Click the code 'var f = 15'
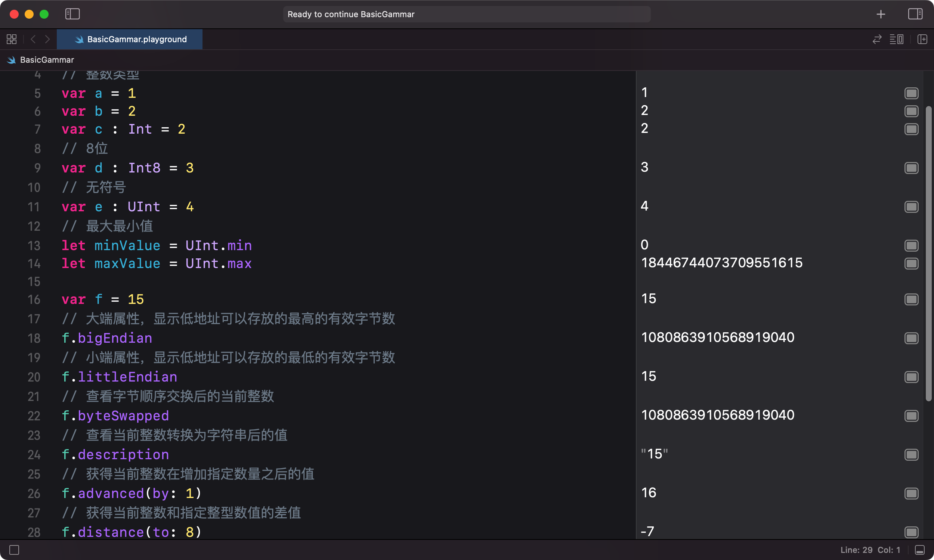 (x=103, y=299)
